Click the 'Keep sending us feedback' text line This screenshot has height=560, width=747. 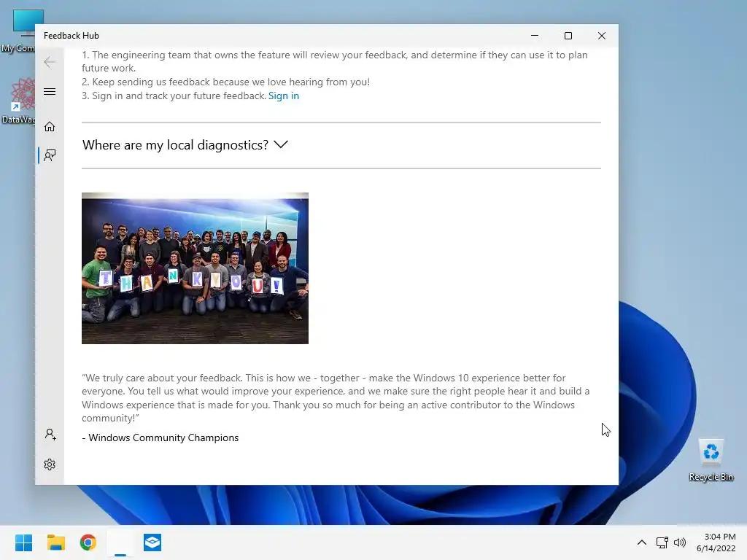click(226, 82)
